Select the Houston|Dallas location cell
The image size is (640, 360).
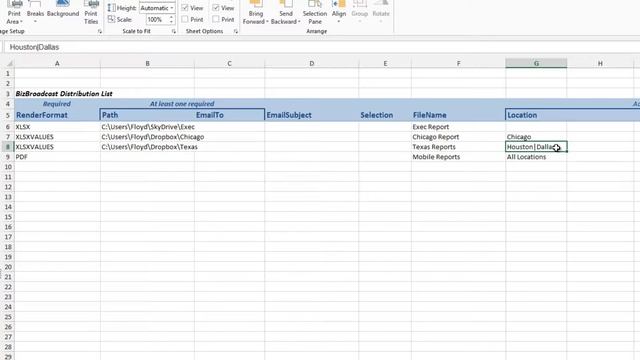[x=536, y=147]
